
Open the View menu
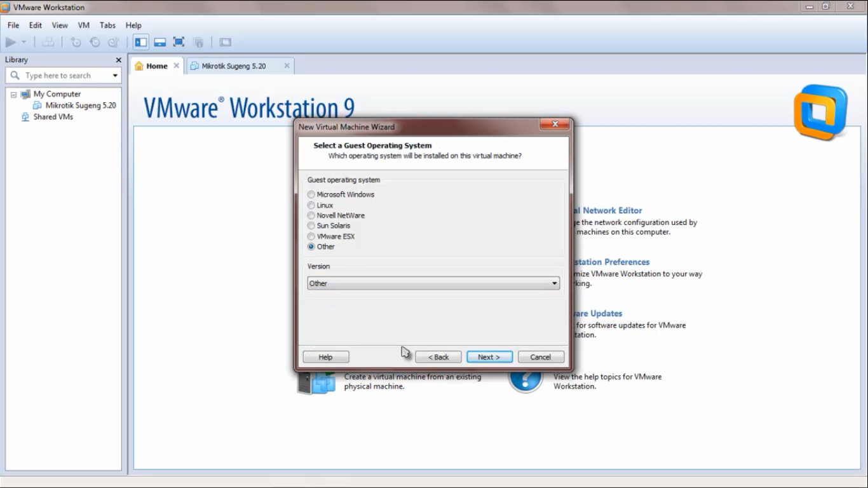60,25
